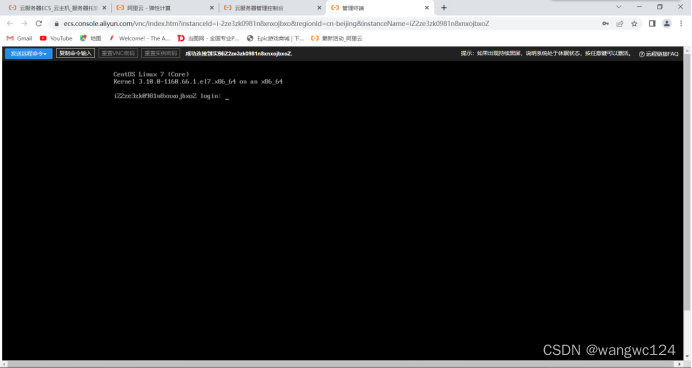Click the reset VNC password button

click(x=118, y=53)
